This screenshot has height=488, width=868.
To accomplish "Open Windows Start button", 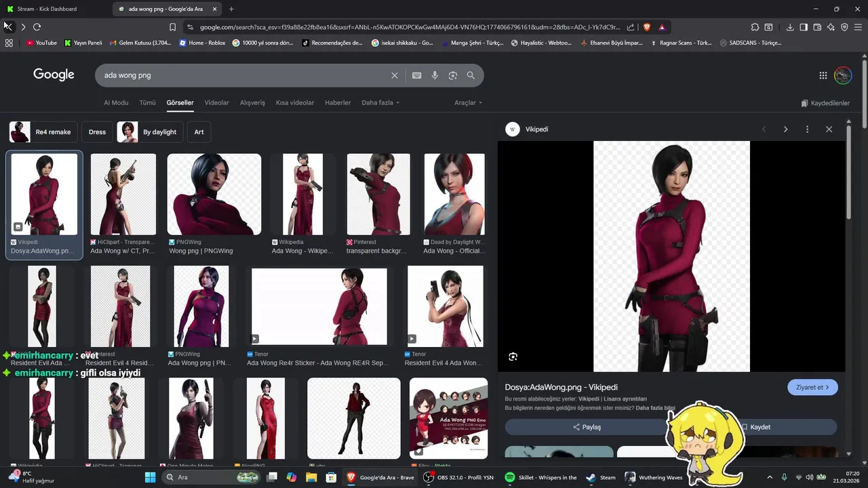I will [x=150, y=477].
